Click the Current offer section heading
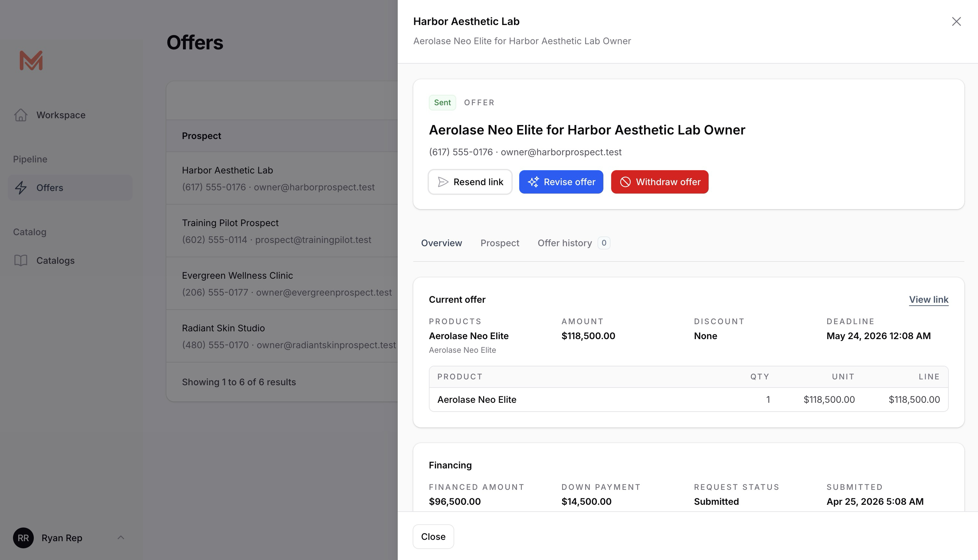The width and height of the screenshot is (978, 560). (457, 299)
